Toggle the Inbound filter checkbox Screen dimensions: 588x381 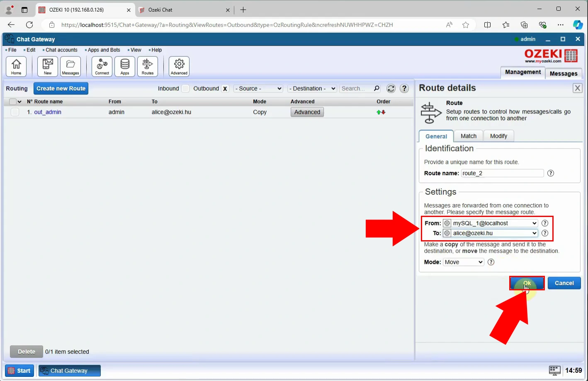[x=185, y=88]
